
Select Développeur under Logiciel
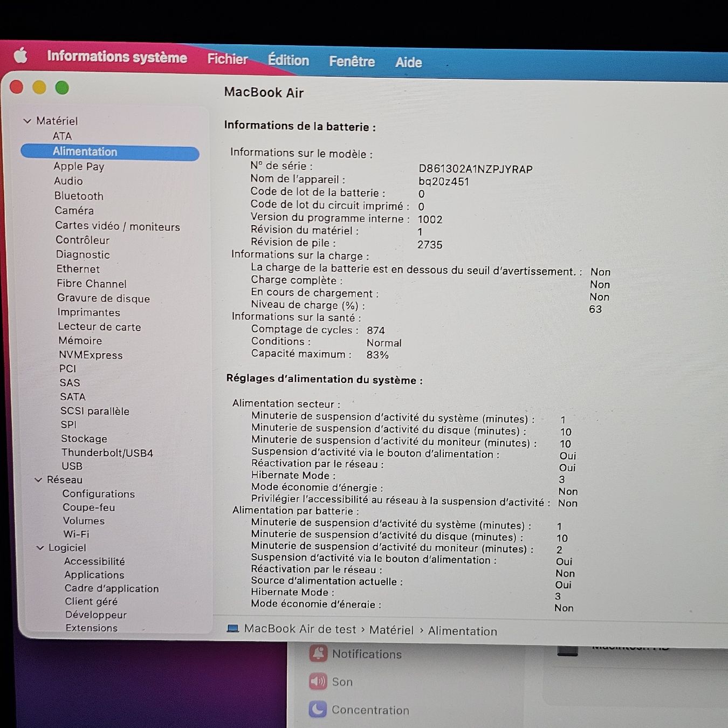96,615
